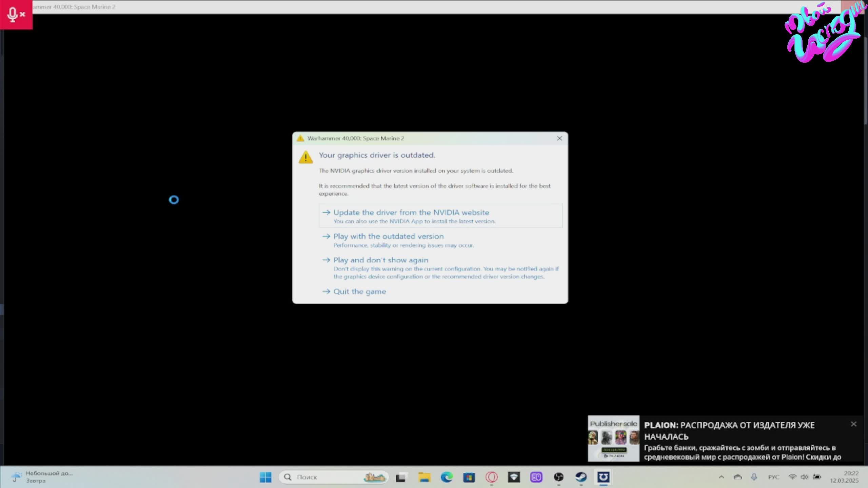Open the Publisher sale thumbnail image
The image size is (868, 488).
[x=613, y=439]
